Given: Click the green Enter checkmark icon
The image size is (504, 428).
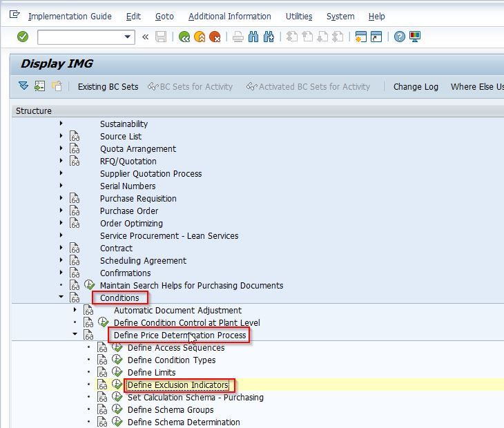Looking at the screenshot, I should [x=23, y=37].
